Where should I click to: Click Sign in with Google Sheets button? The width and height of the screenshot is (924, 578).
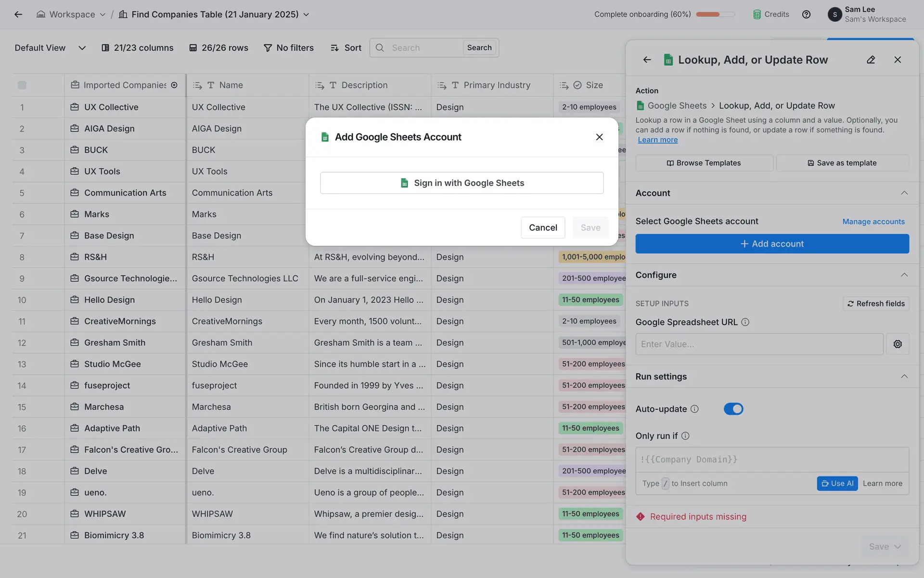point(462,183)
